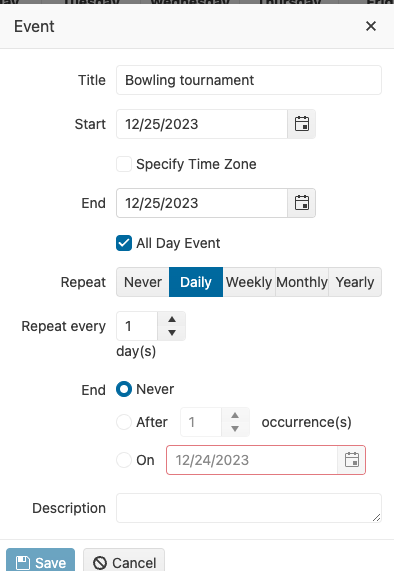Image resolution: width=394 pixels, height=571 pixels.
Task: Select the End After occurrences radio
Action: [124, 422]
